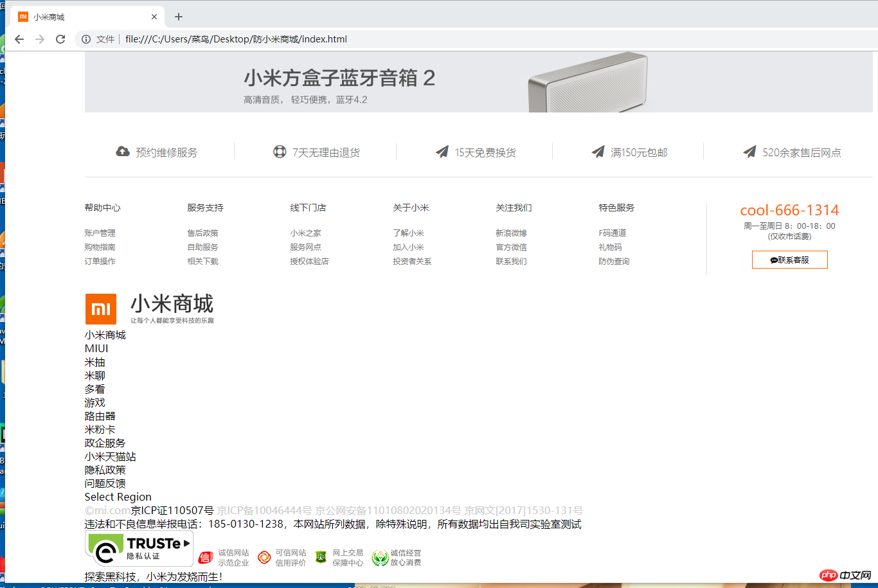Click 售后政策 under 服务支持
The height and width of the screenshot is (588, 878).
coord(202,233)
